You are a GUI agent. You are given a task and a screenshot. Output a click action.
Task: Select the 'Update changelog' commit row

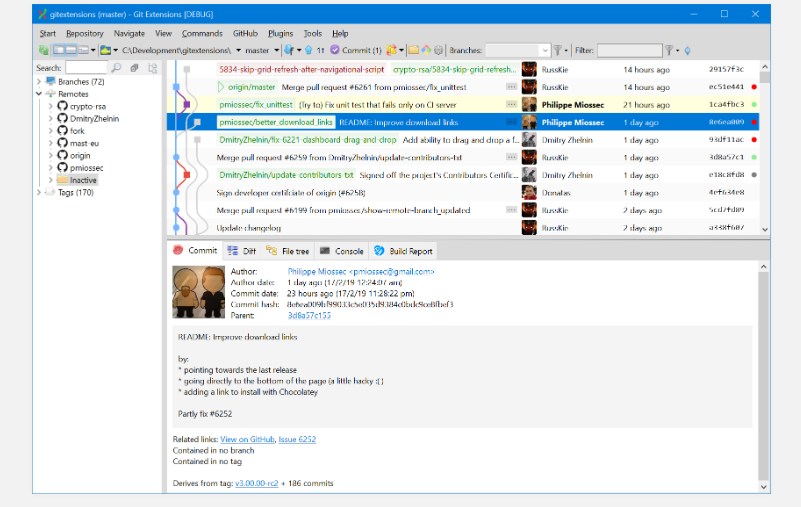pos(462,227)
